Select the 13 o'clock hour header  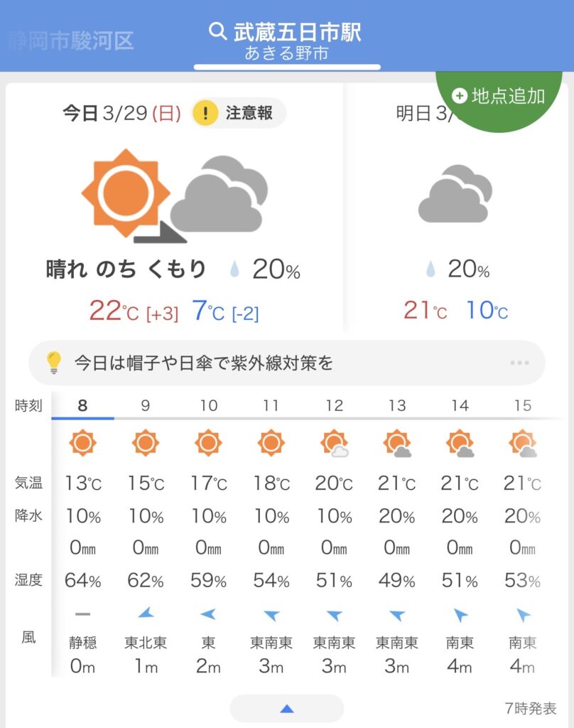pyautogui.click(x=396, y=406)
